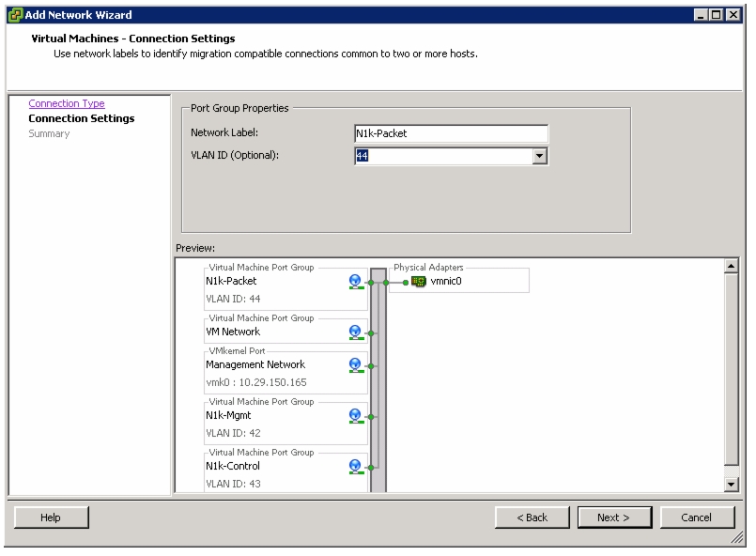Go to the Connection Type step
This screenshot has width=756, height=556.
click(x=67, y=103)
